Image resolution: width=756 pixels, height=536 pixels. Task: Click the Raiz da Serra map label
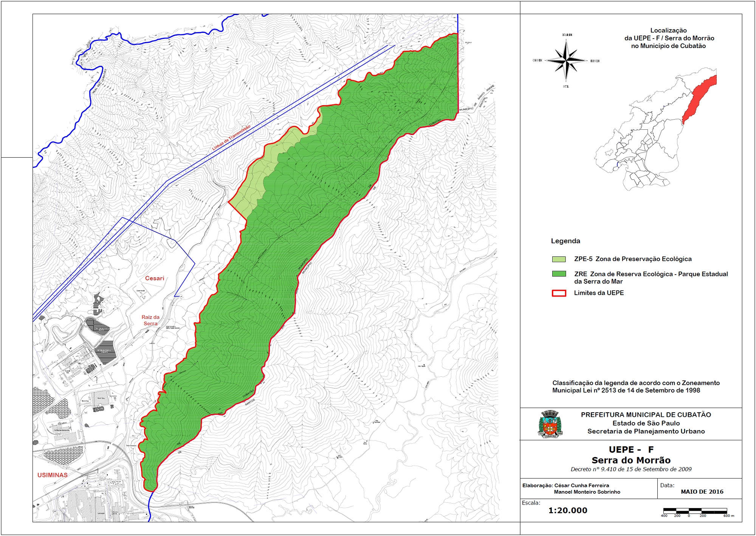[150, 320]
